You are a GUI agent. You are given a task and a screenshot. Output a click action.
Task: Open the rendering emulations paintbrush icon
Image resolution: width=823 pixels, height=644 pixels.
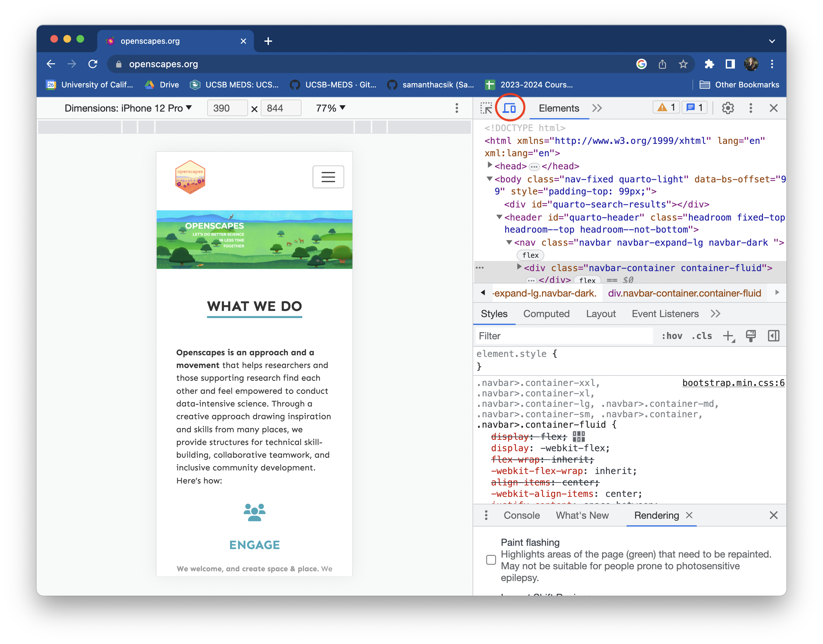751,336
